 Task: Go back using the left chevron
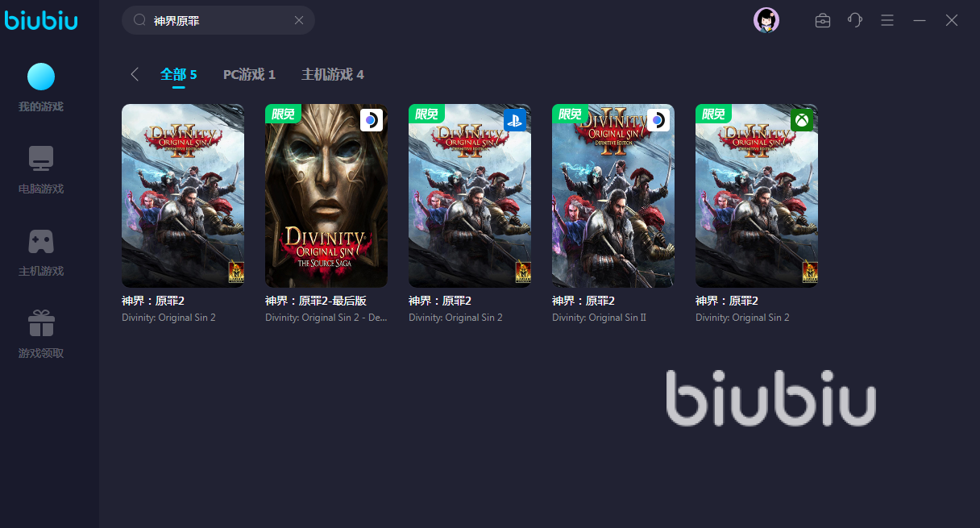point(135,74)
